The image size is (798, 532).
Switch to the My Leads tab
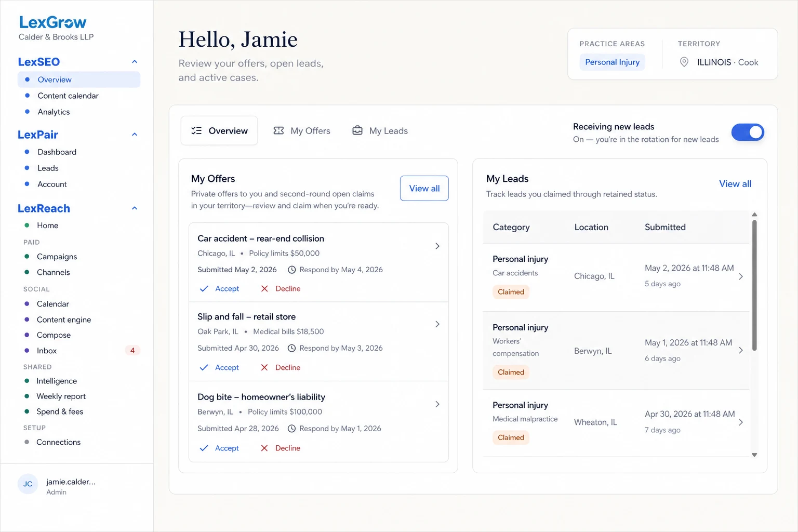pyautogui.click(x=380, y=131)
